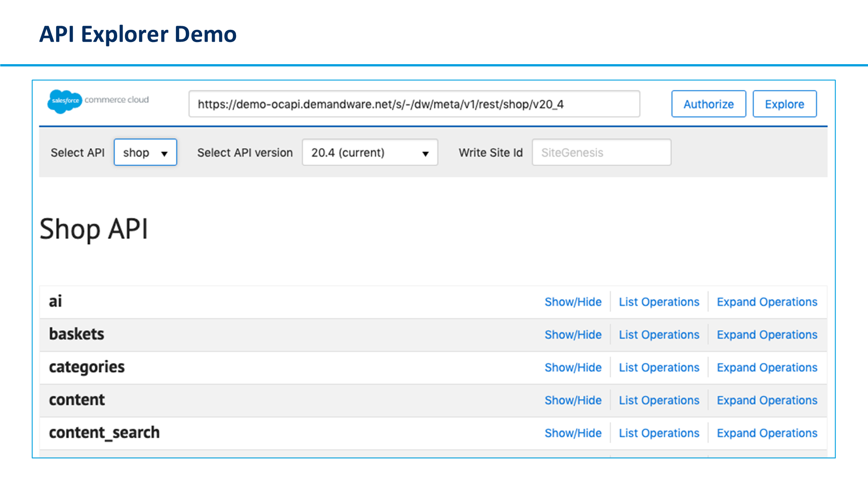List Operations for categories
This screenshot has height=488, width=868.
pyautogui.click(x=659, y=367)
